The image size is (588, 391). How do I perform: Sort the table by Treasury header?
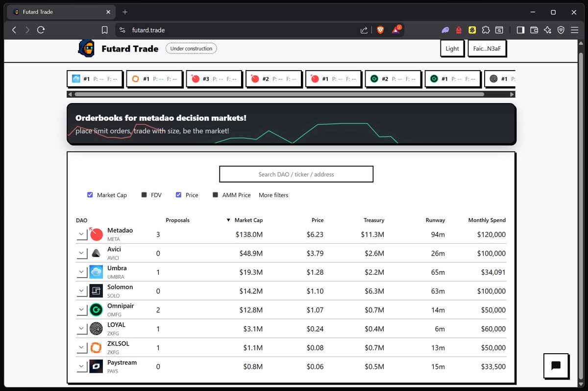tap(374, 220)
